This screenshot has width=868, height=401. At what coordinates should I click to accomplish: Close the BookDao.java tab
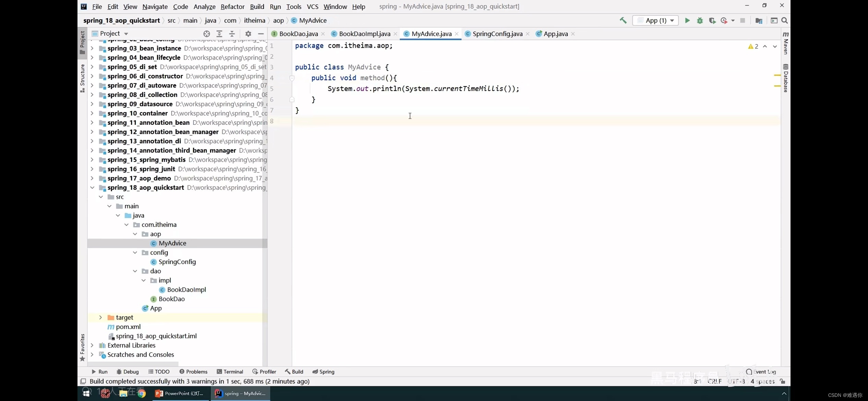click(323, 34)
